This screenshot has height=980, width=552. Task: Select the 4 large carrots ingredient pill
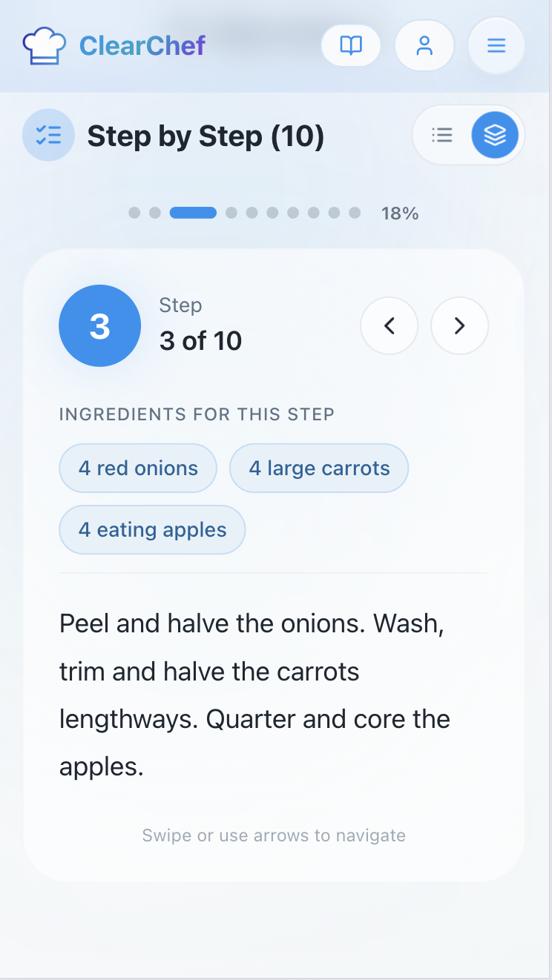point(319,468)
